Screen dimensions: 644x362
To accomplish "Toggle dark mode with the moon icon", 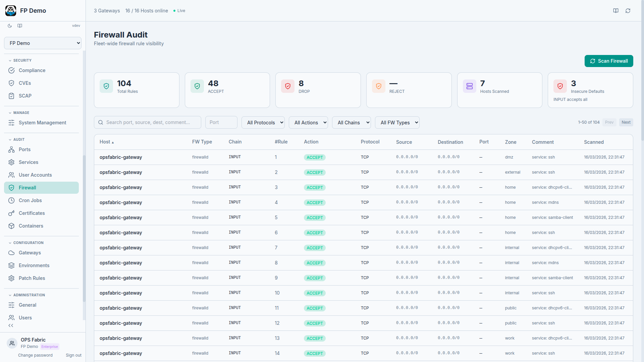I will click(9, 26).
